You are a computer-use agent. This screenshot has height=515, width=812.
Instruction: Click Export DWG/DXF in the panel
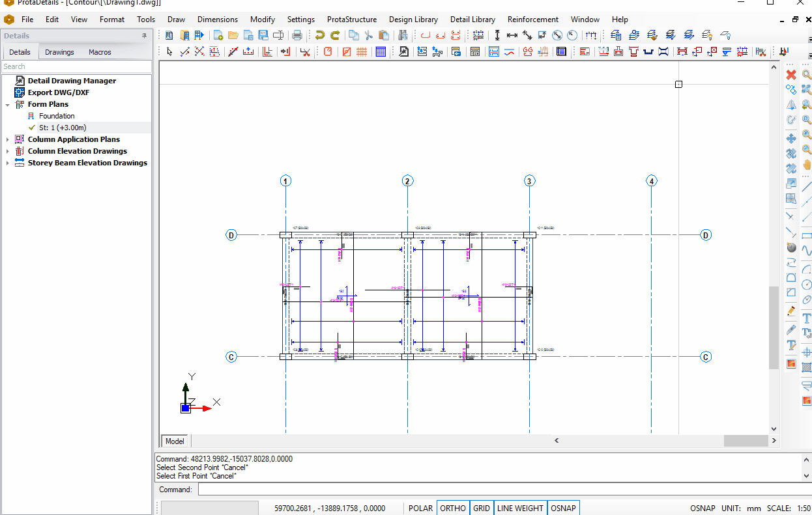pos(58,92)
